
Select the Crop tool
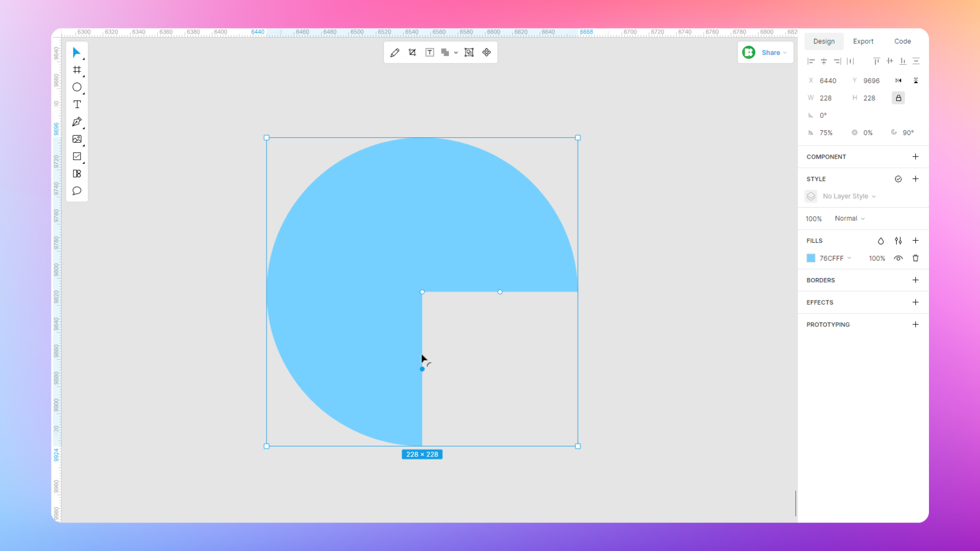click(x=411, y=53)
